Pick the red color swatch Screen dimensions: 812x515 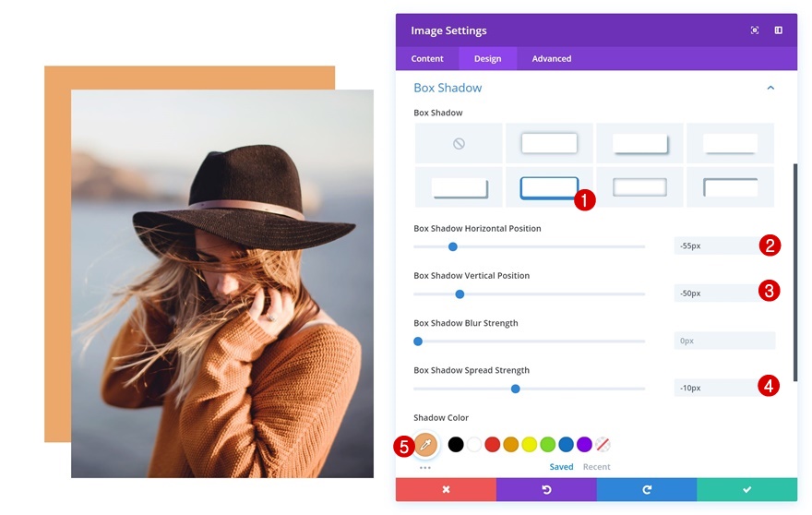coord(493,444)
